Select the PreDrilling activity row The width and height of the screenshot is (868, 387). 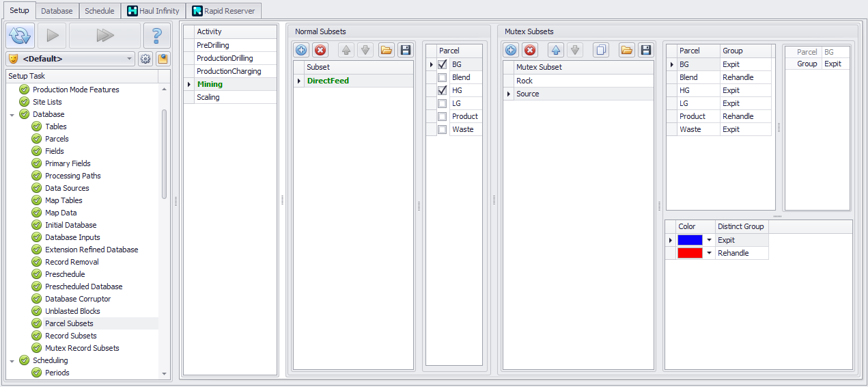tap(230, 45)
